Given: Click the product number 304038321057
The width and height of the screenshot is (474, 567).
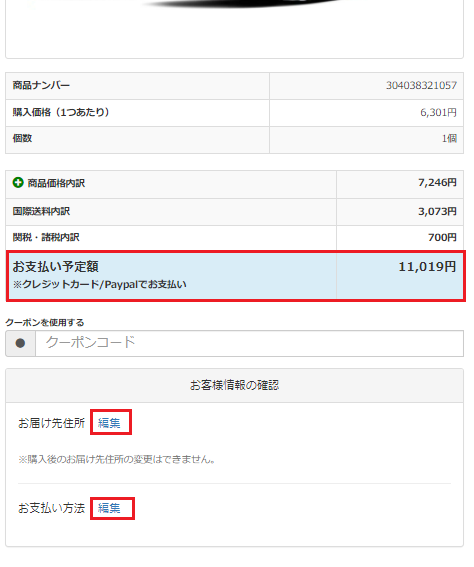Looking at the screenshot, I should [421, 86].
